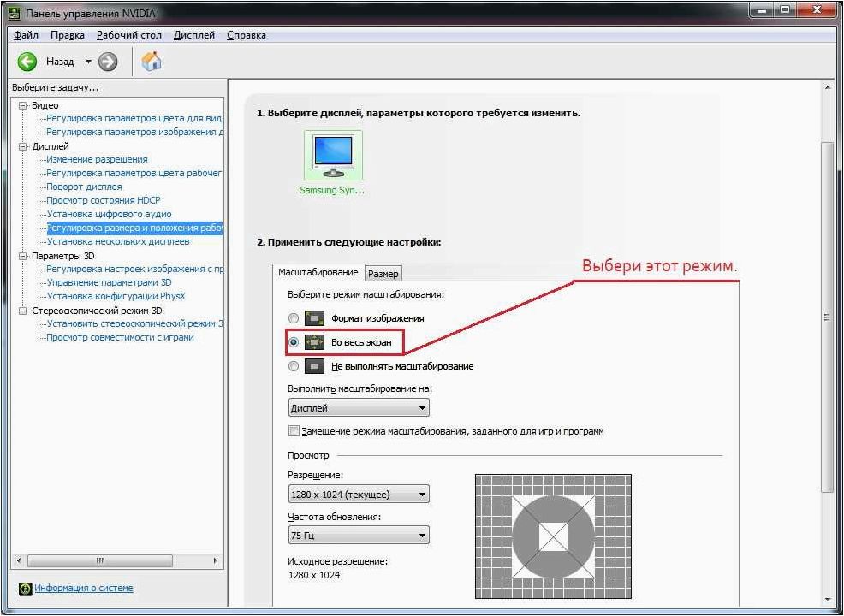
Task: Enable 'Замещение режима масштабирования' checkbox
Action: click(x=294, y=431)
